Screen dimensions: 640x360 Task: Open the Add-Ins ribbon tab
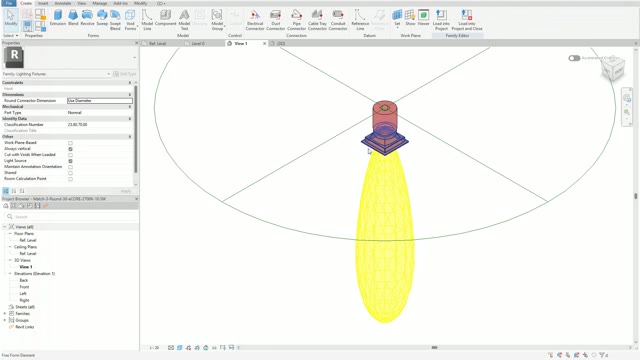pos(120,3)
